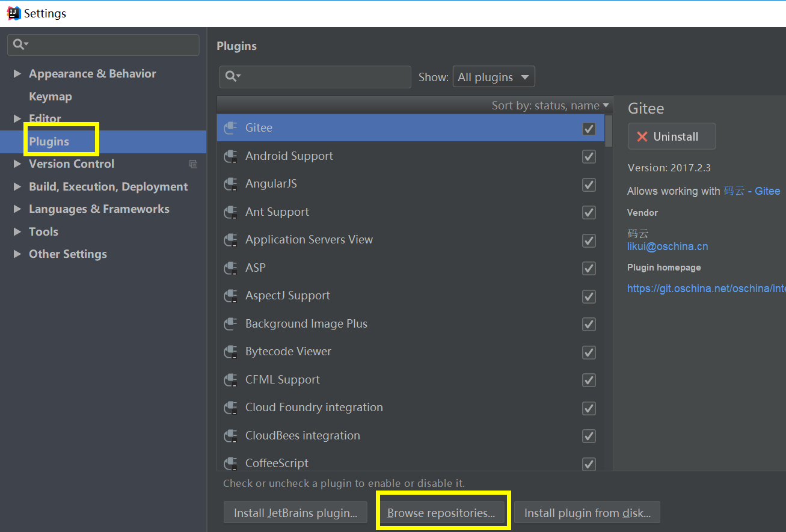
Task: Click the Version Control project-level copy icon
Action: tap(193, 164)
